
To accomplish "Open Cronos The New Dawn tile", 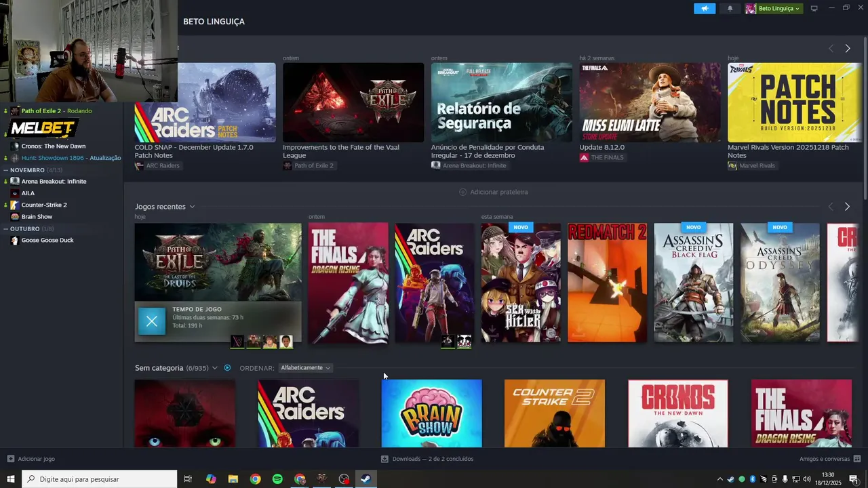I will [x=678, y=413].
